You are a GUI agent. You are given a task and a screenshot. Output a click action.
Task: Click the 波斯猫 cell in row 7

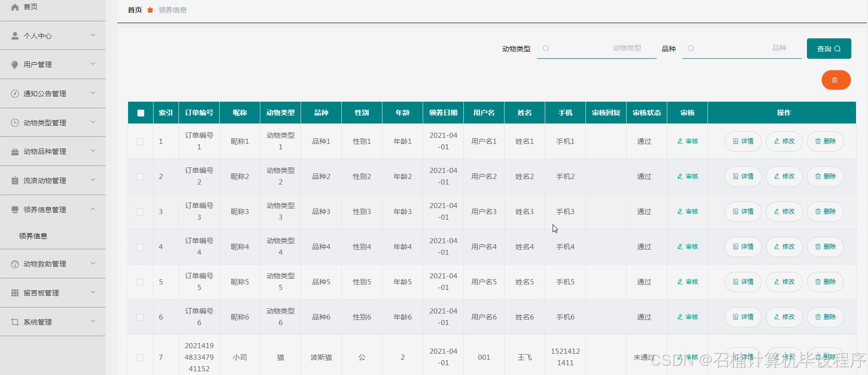pos(321,357)
